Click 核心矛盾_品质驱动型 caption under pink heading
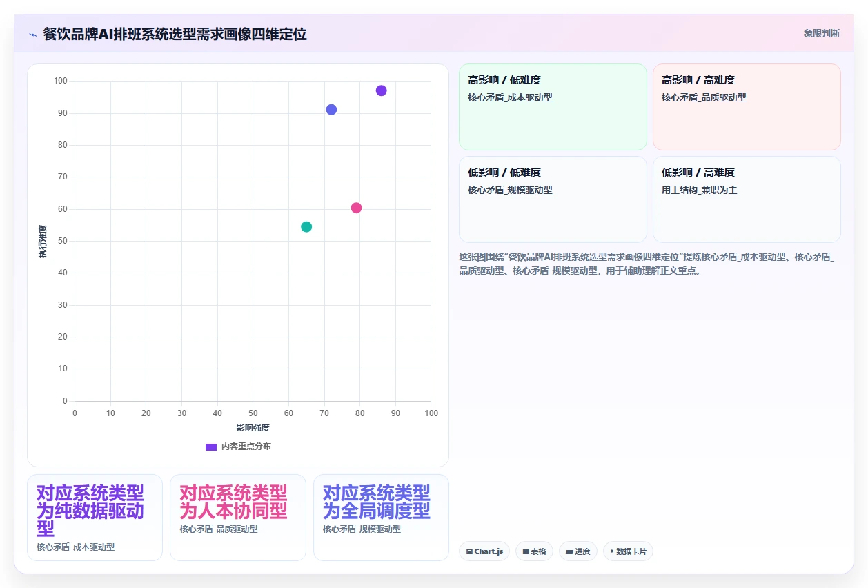 coord(219,529)
